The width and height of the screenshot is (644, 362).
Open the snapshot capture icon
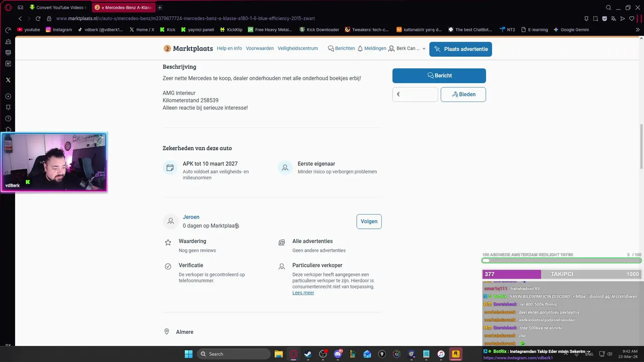pos(595,19)
